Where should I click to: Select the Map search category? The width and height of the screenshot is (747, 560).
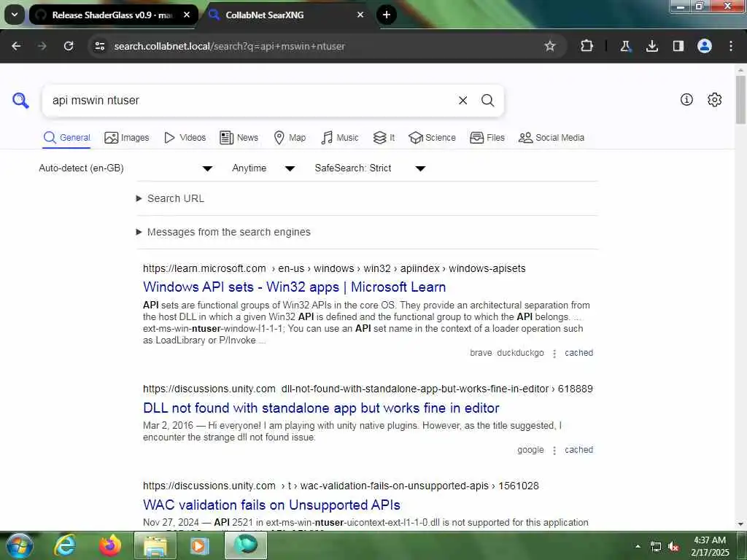290,138
